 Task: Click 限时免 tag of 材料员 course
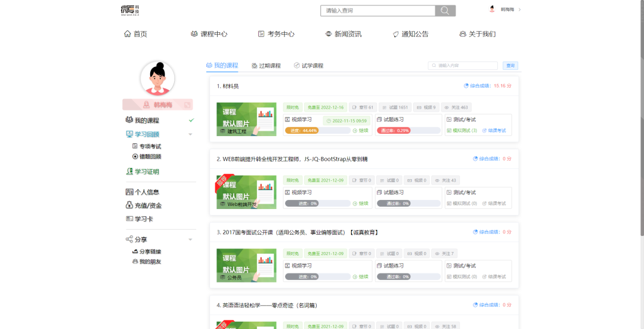292,107
